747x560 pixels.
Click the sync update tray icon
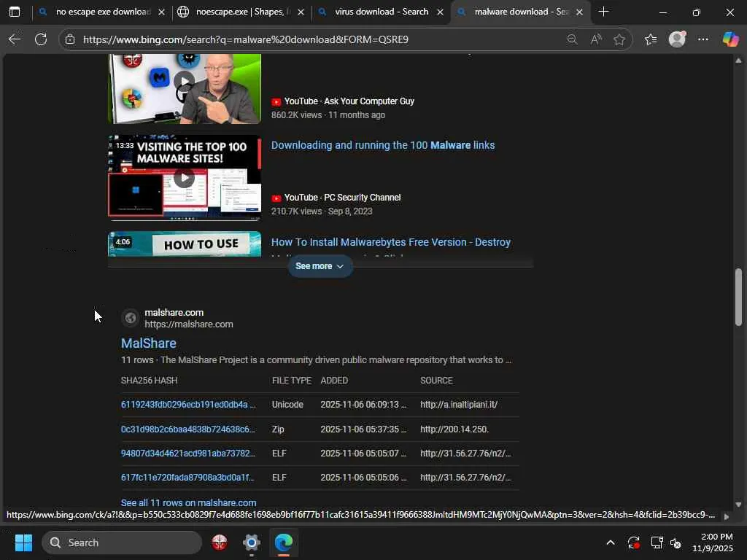click(x=634, y=542)
